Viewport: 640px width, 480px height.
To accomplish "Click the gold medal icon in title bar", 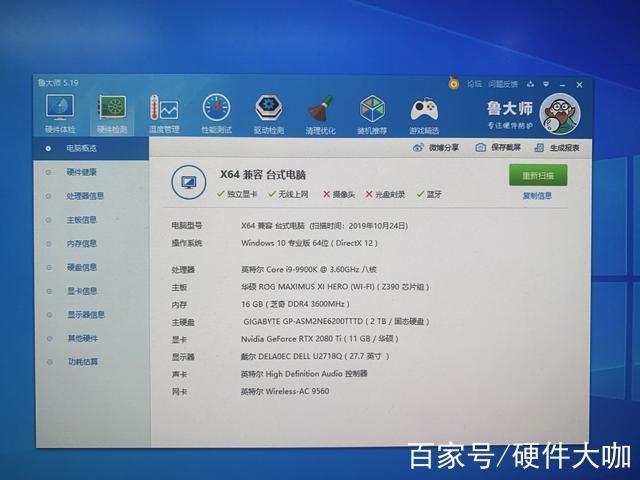I will click(x=453, y=83).
